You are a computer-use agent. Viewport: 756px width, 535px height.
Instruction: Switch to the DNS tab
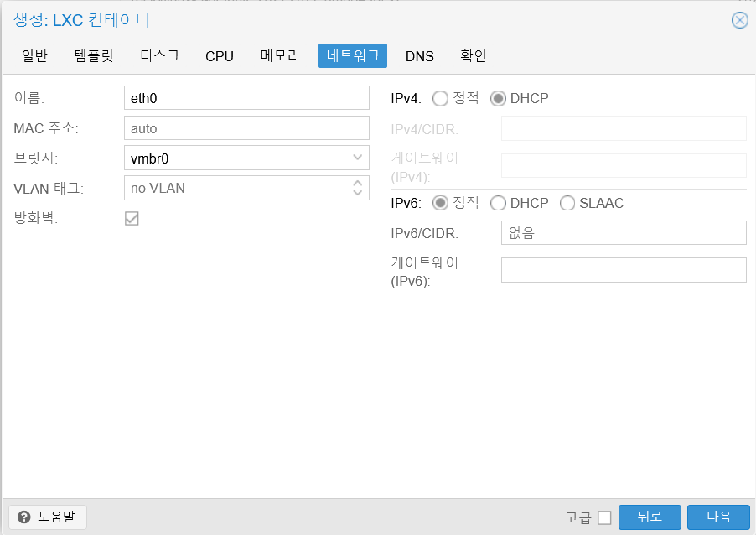click(x=419, y=56)
